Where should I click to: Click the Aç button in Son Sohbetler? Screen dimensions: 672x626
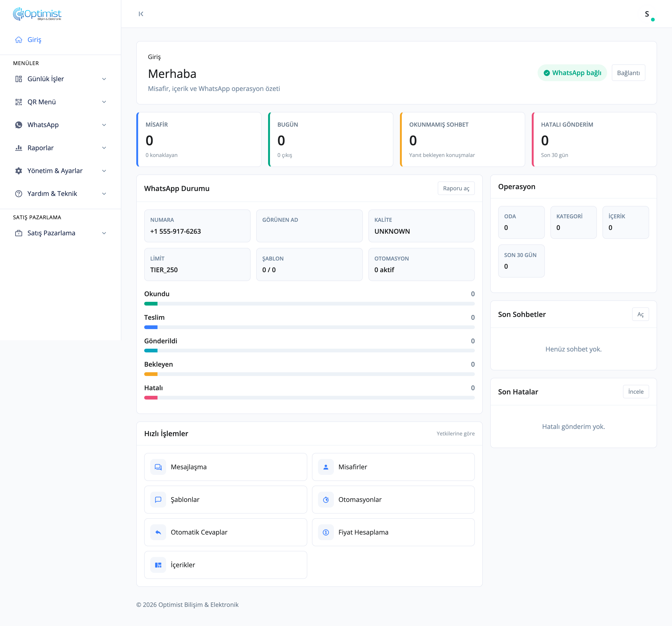(640, 315)
